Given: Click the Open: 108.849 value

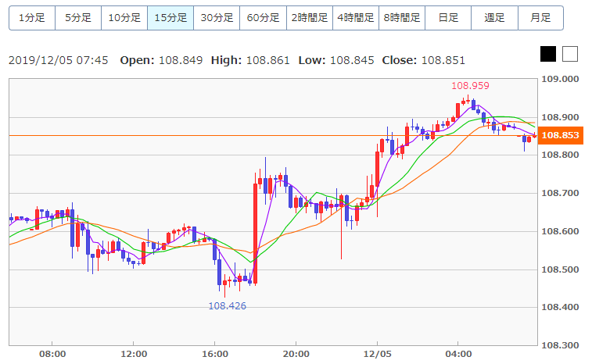Looking at the screenshot, I should coord(161,60).
